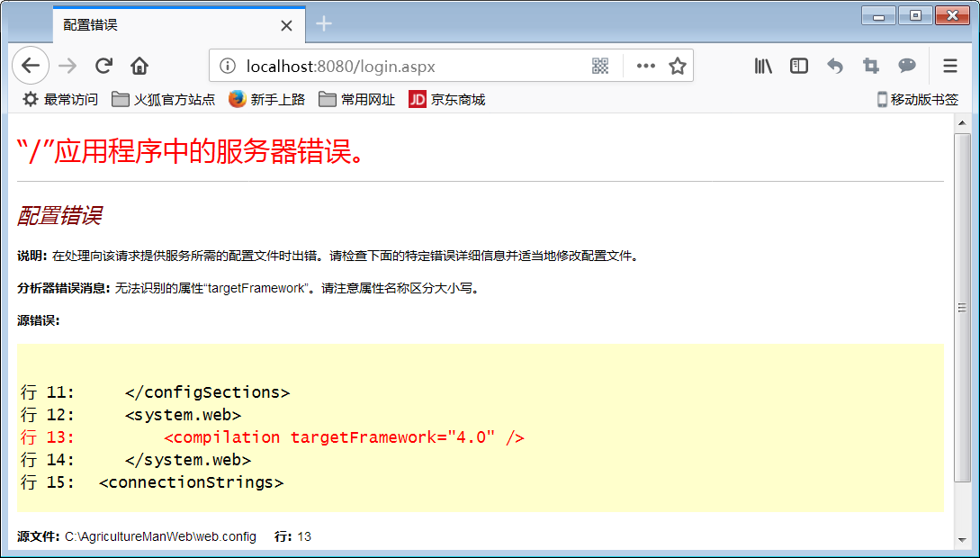The image size is (980, 558).
Task: Show site information for localhost
Action: tap(228, 66)
